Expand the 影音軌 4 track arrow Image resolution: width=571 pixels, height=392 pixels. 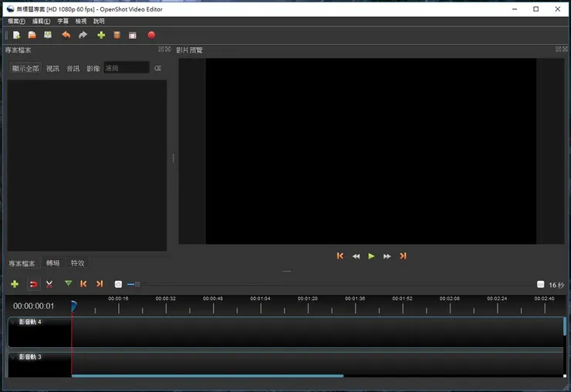point(13,322)
